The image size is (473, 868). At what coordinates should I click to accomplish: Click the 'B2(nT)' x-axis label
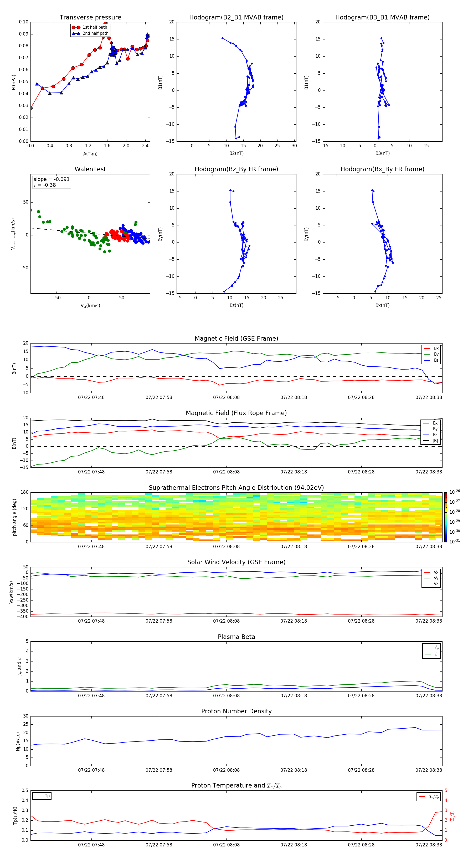click(236, 153)
